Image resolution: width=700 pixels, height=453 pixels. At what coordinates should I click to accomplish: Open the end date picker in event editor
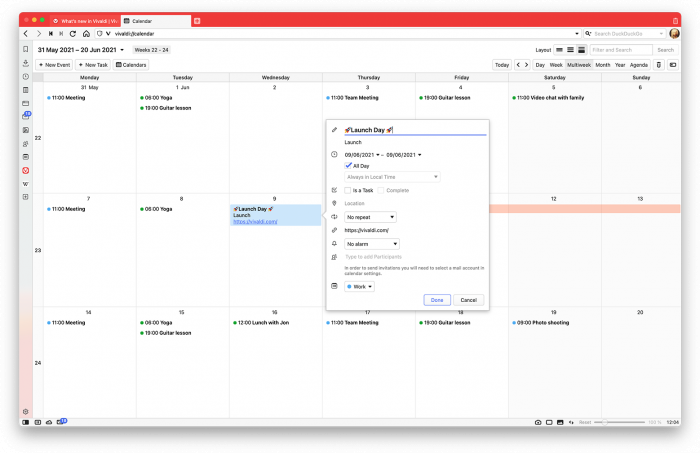(404, 155)
